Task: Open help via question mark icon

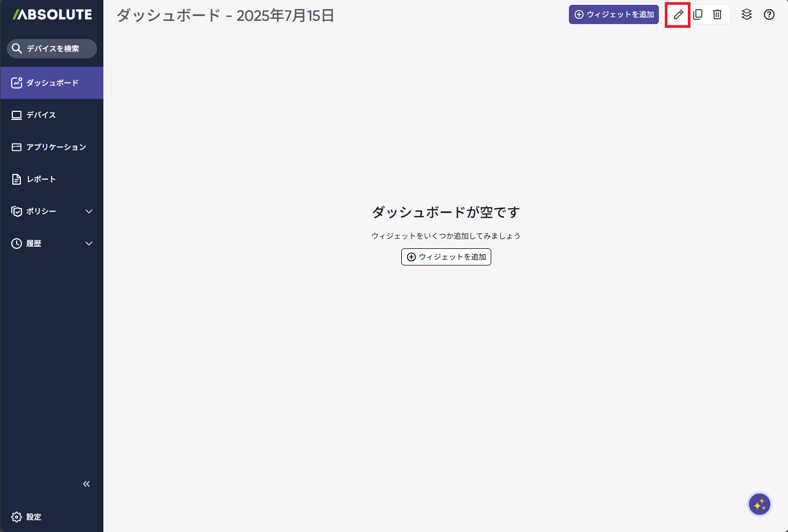Action: tap(769, 15)
